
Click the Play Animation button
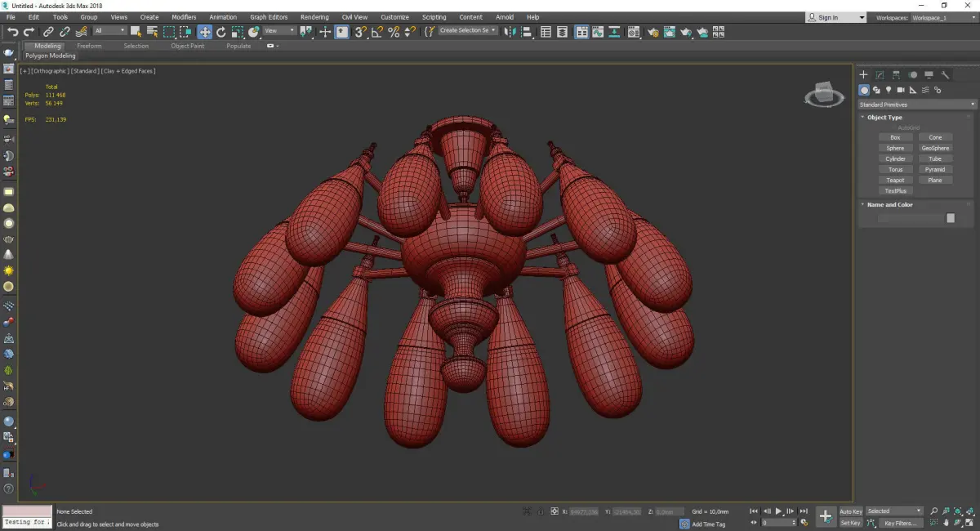coord(778,511)
